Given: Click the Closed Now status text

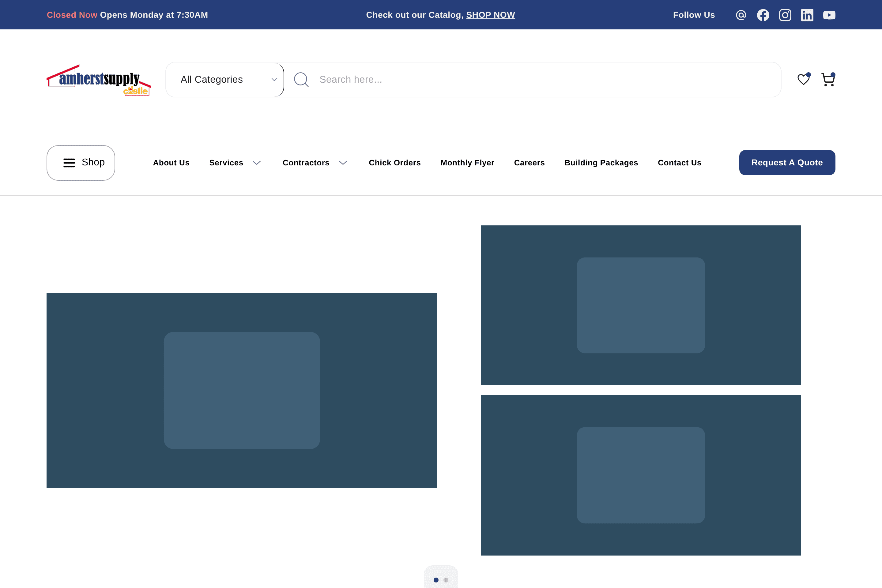Looking at the screenshot, I should click(x=72, y=15).
